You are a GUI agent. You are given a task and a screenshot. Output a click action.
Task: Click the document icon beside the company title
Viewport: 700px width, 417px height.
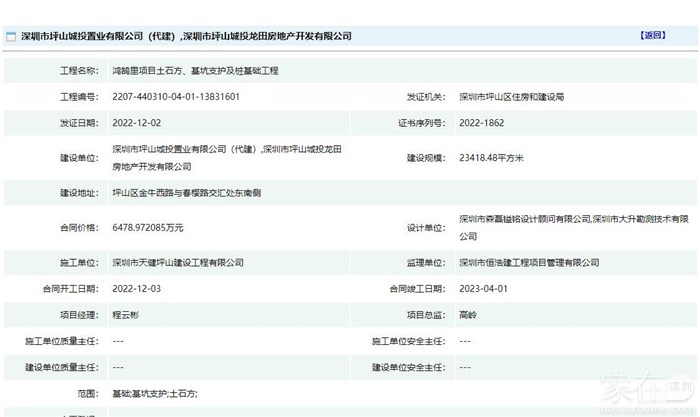(11, 36)
